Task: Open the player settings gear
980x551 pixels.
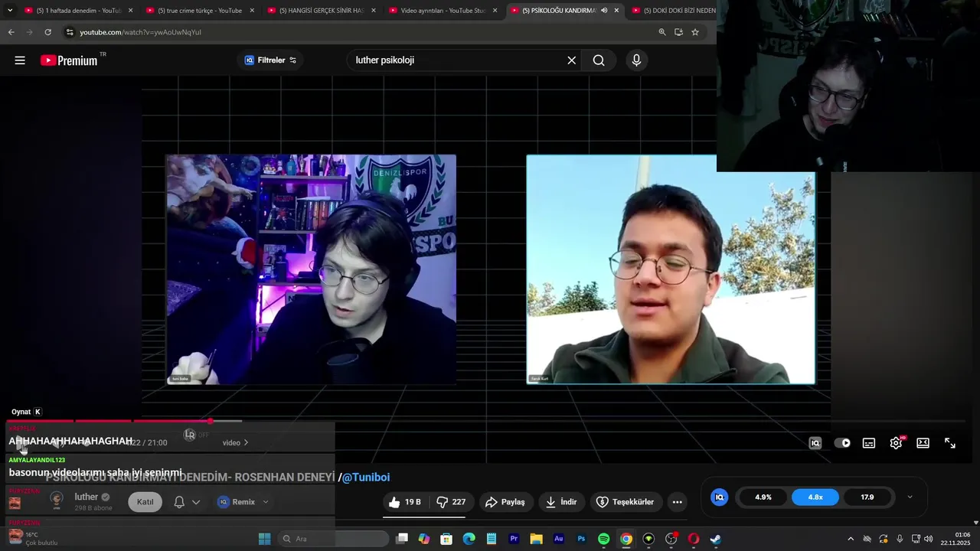Action: [896, 443]
